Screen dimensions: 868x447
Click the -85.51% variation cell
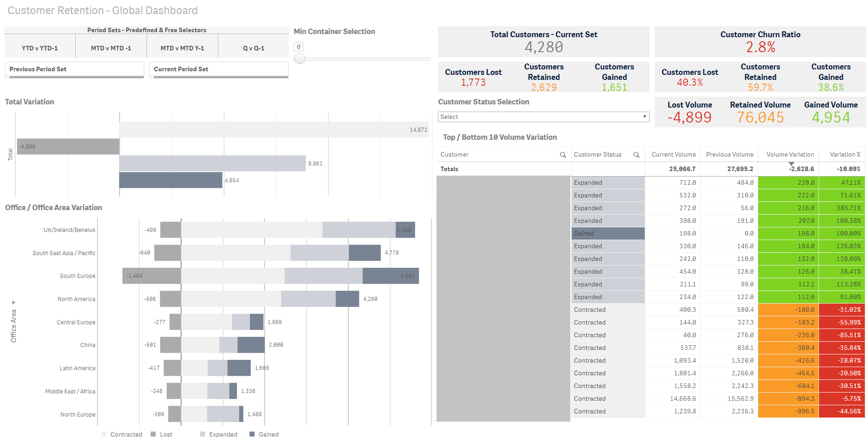click(x=842, y=335)
